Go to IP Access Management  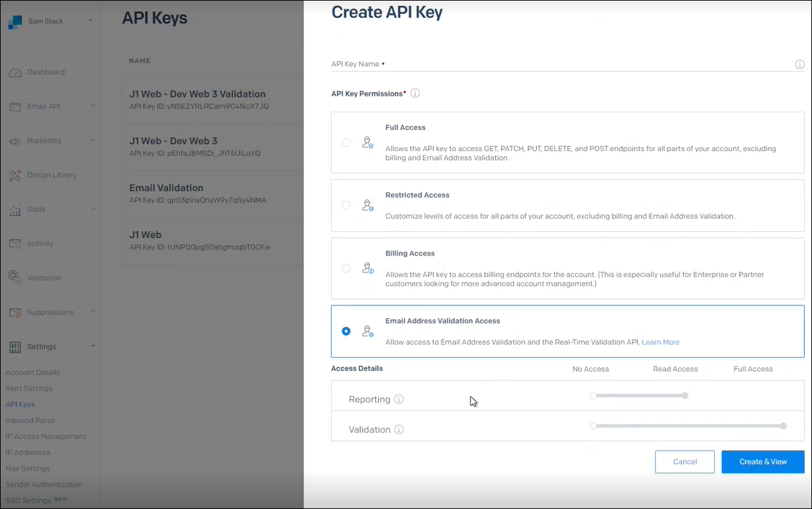pos(46,437)
